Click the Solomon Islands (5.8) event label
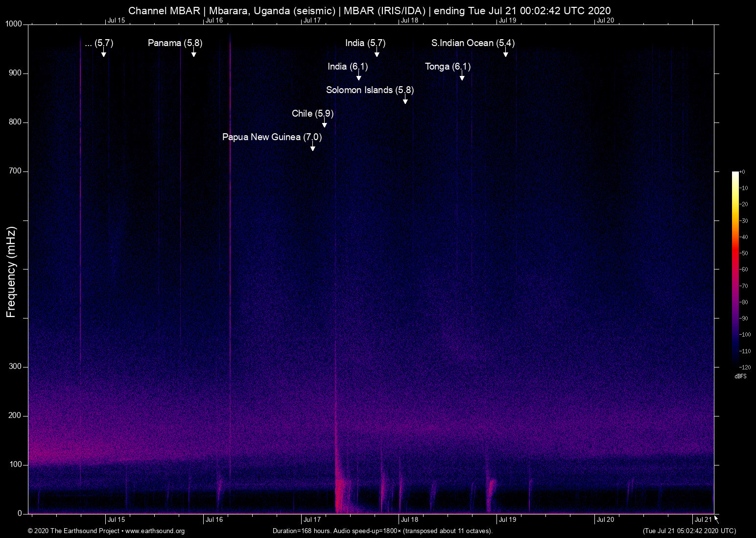756x538 pixels. point(370,90)
